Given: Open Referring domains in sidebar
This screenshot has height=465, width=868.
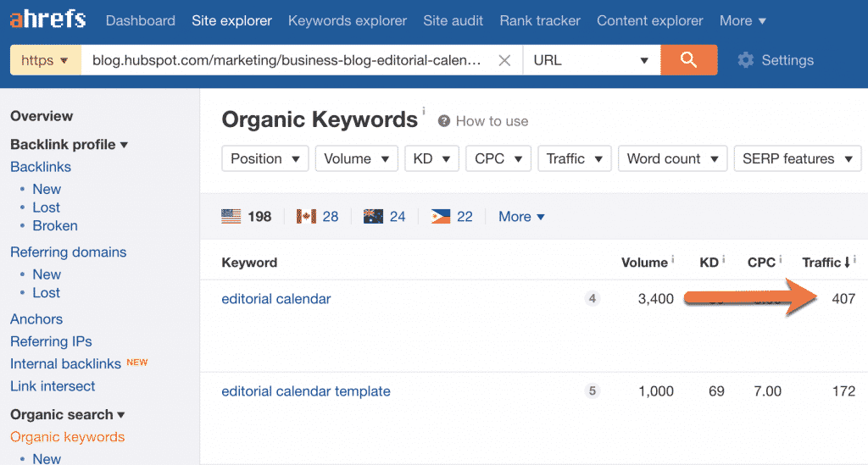Looking at the screenshot, I should tap(68, 252).
